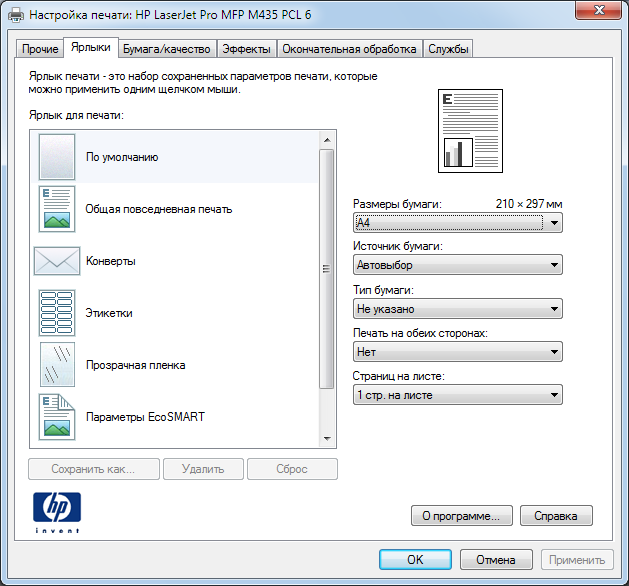The image size is (629, 586).
Task: Click the HP invent logo
Action: (57, 512)
